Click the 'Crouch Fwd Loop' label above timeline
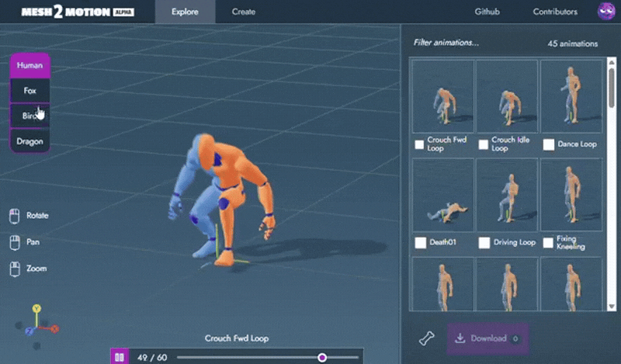The image size is (621, 364). click(237, 338)
